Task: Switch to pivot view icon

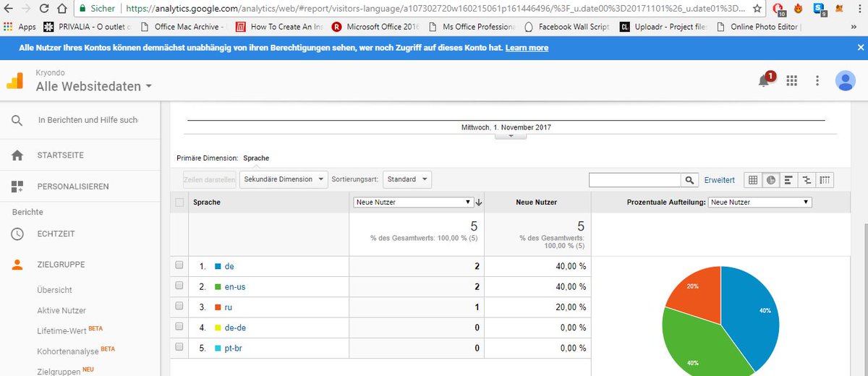Action: (x=825, y=179)
